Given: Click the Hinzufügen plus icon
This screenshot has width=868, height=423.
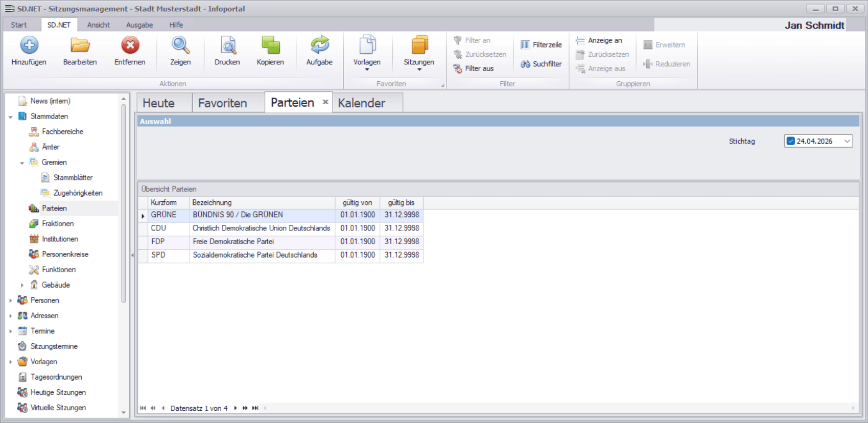Looking at the screenshot, I should (x=29, y=45).
